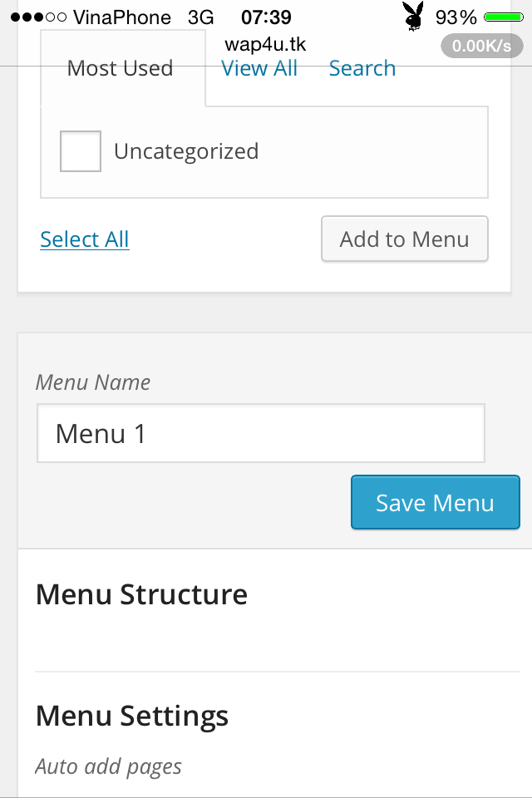Focus the Menu Name text field
Viewport: 532px width, 798px height.
[x=261, y=433]
